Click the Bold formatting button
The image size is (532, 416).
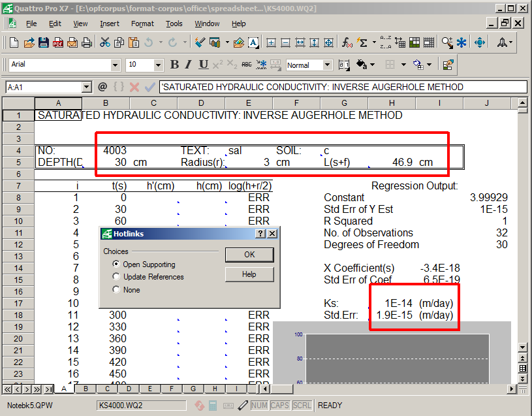pos(174,65)
